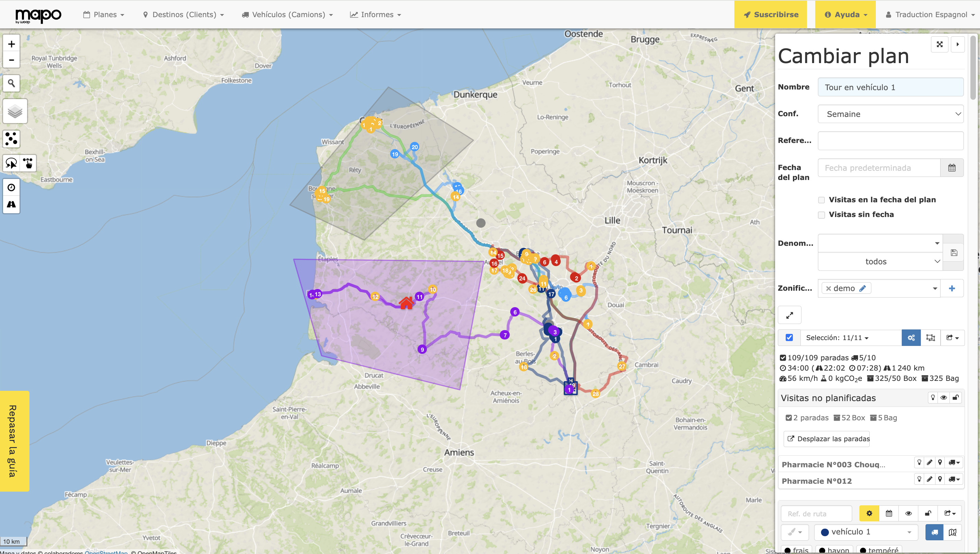Activate the lasso selection tool
This screenshot has height=554, width=980.
pos(11,163)
